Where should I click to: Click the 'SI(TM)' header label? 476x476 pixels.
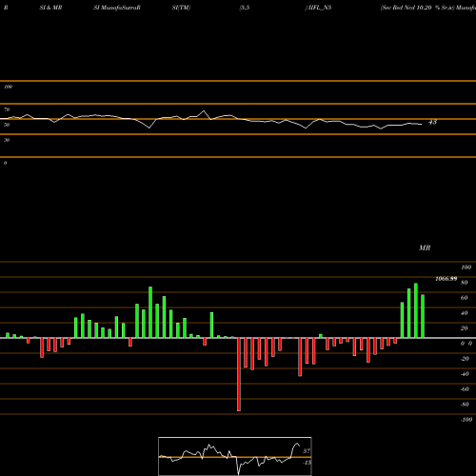181,8
